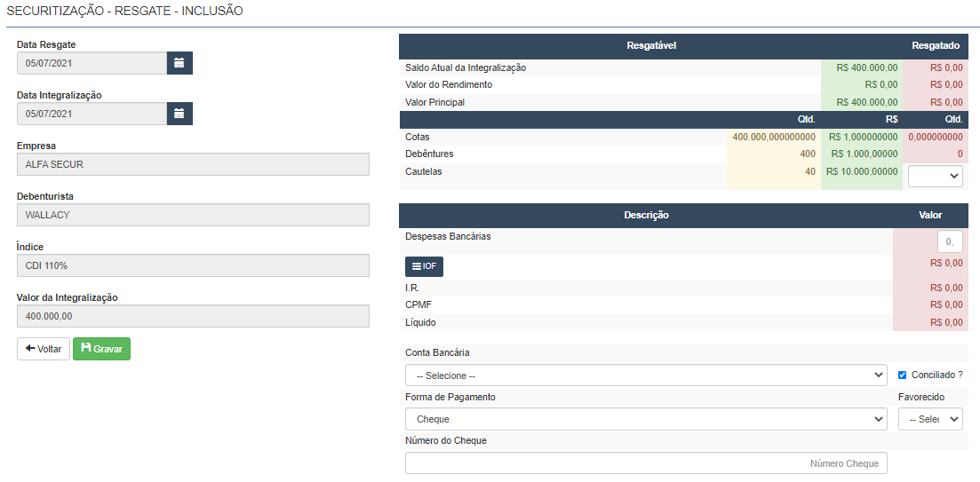
Task: Click the Data Resgate date field
Action: (92, 63)
